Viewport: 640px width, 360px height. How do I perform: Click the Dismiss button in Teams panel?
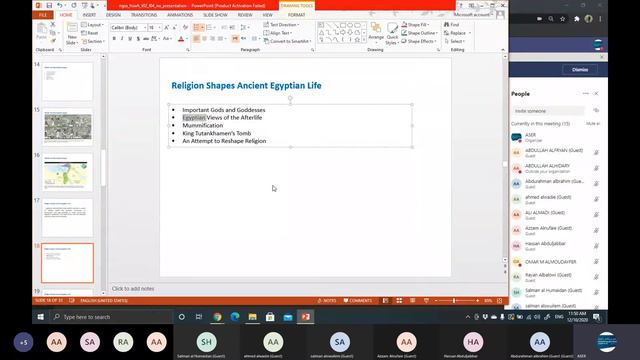tap(580, 70)
